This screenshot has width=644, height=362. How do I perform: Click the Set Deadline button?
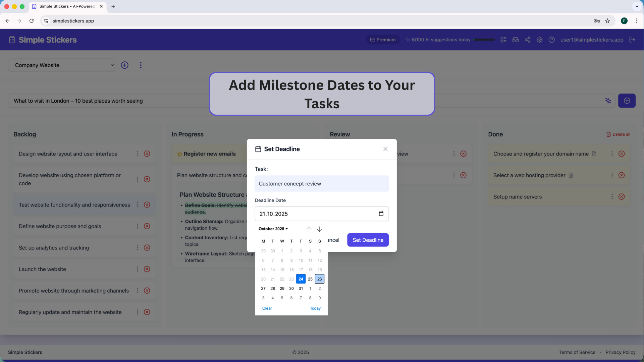click(x=368, y=240)
